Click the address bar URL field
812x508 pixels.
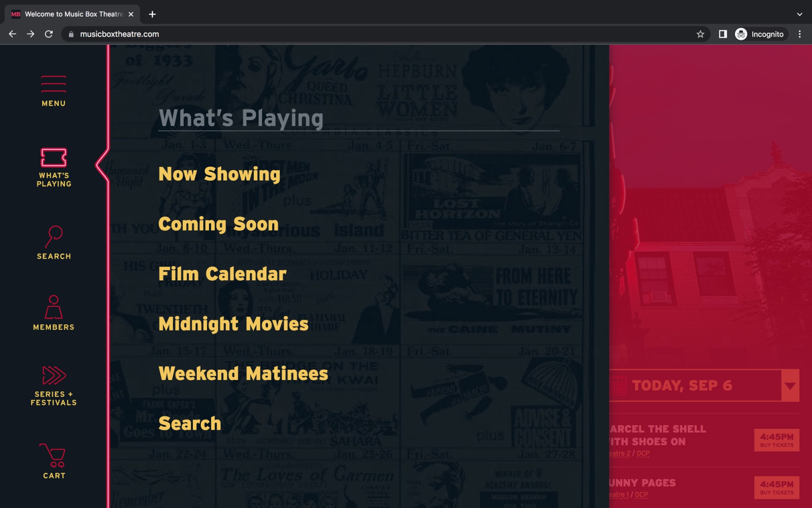click(386, 34)
